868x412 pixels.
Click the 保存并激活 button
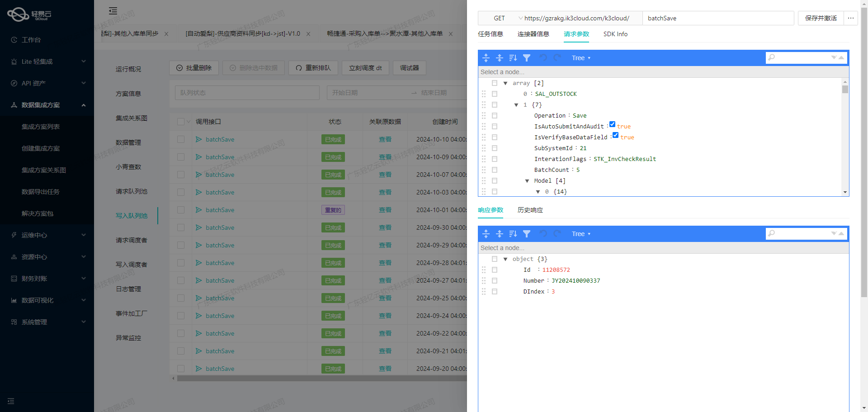[x=820, y=18]
